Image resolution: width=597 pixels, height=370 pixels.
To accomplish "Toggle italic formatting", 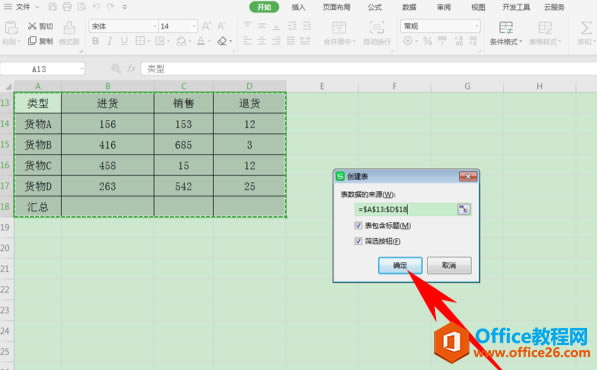I will point(110,41).
